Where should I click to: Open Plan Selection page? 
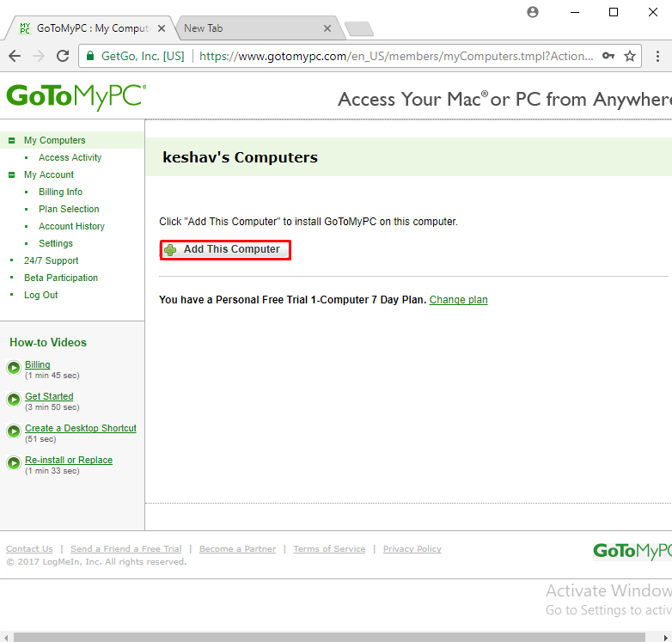(x=69, y=209)
